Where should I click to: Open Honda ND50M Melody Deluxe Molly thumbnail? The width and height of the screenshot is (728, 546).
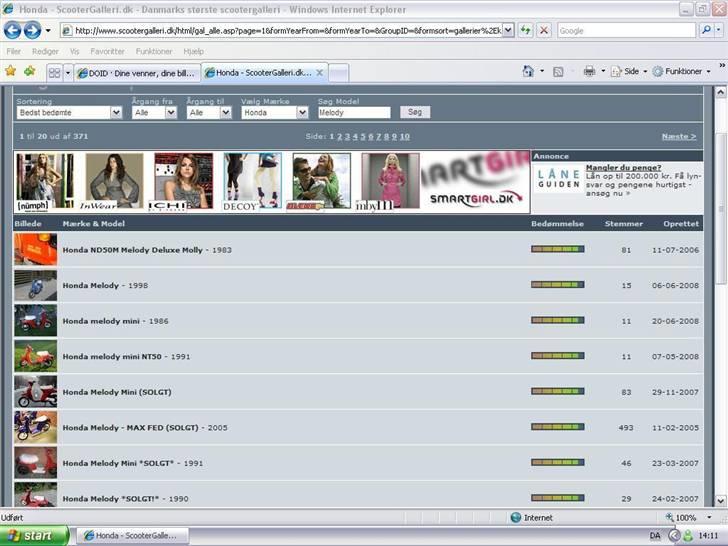pyautogui.click(x=35, y=249)
